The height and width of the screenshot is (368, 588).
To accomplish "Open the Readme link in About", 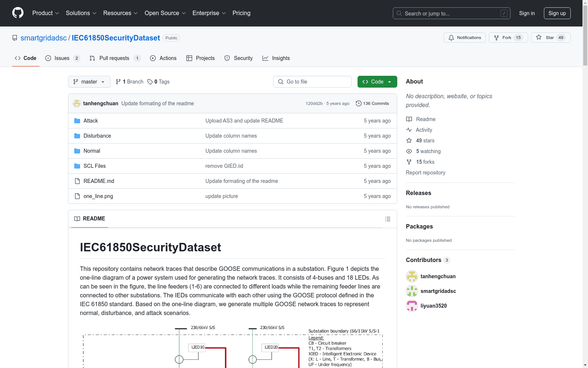I will point(421,119).
